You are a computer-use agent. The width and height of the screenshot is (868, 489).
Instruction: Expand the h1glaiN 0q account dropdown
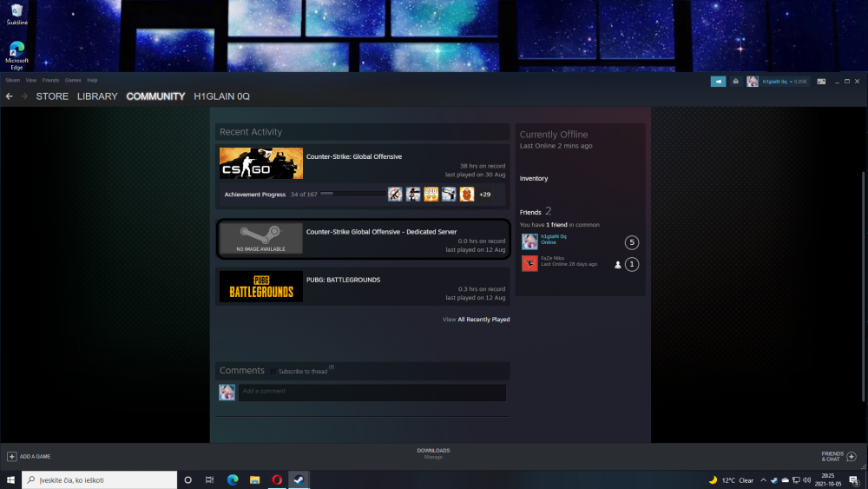pyautogui.click(x=791, y=82)
